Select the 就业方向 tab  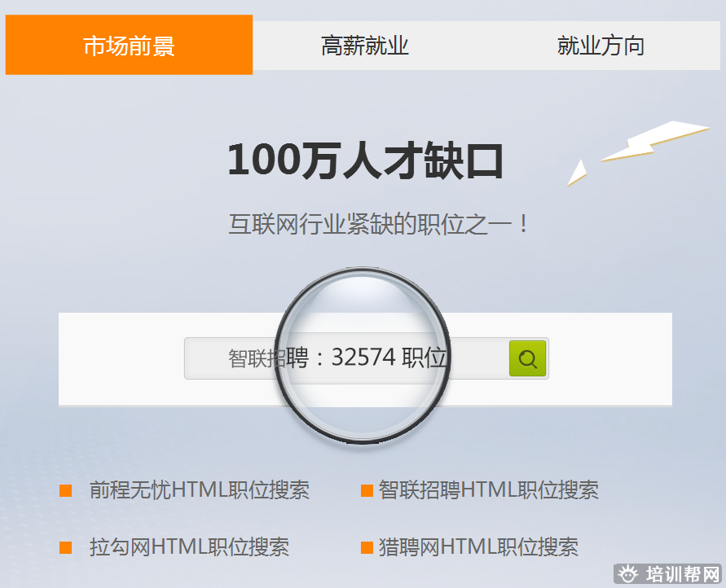(x=600, y=46)
